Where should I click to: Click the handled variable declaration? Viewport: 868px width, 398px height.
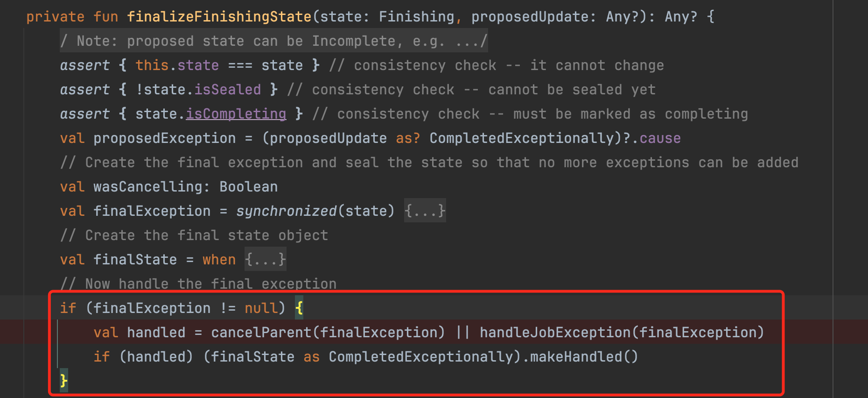coord(156,333)
